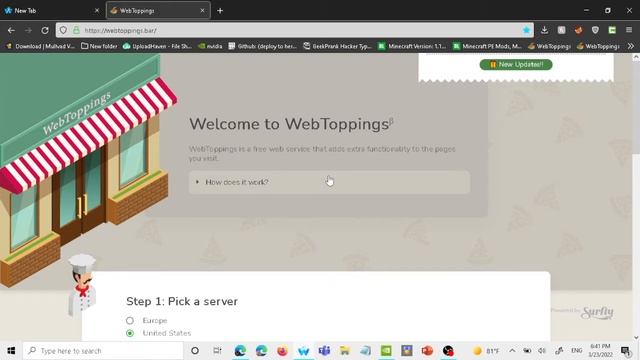The image size is (640, 360).
Task: Open the Download Mullvad bookmark
Action: [x=40, y=46]
